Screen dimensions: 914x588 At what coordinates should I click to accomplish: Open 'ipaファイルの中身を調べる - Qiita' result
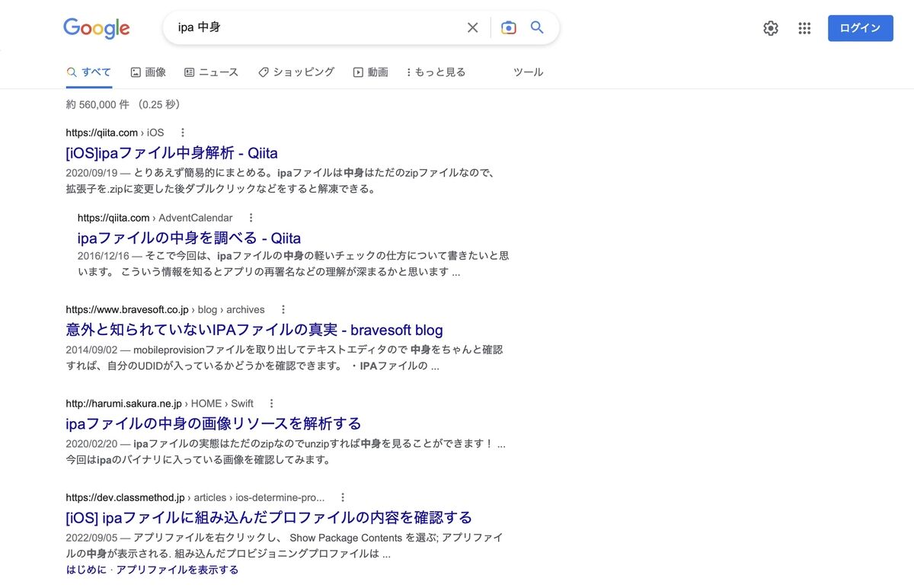(x=190, y=238)
